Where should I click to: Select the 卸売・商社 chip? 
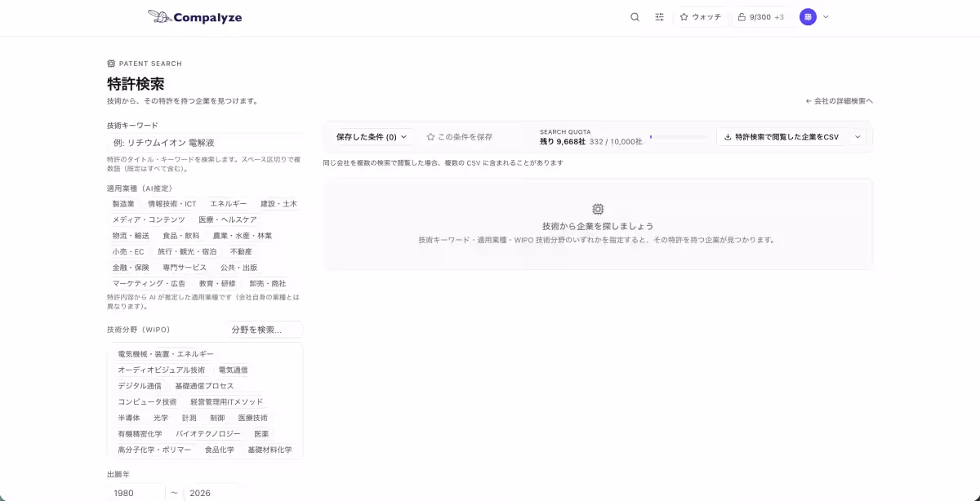coord(268,283)
